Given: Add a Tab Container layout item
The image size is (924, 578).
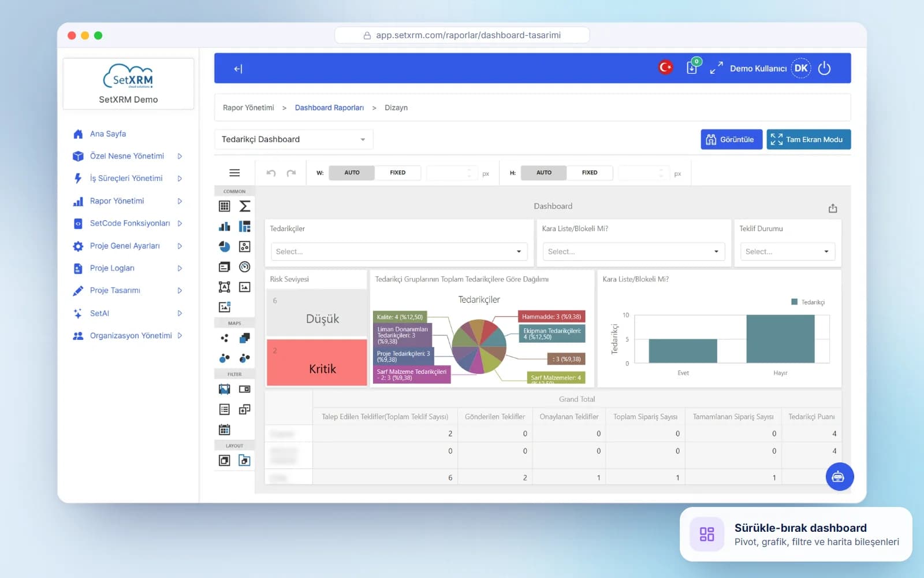Looking at the screenshot, I should [245, 460].
